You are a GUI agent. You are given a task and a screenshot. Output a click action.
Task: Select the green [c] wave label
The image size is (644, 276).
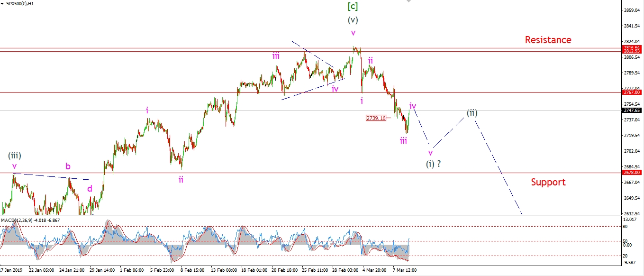[353, 6]
